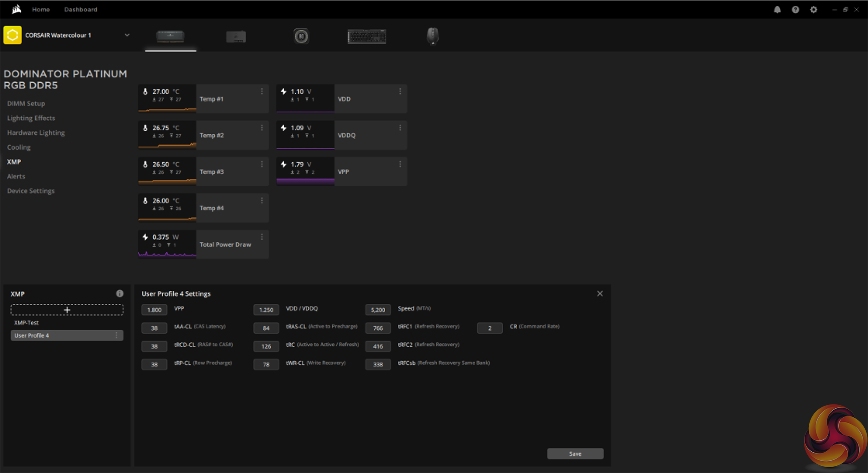The width and height of the screenshot is (868, 473).
Task: Open the Temp #1 tile options menu
Action: click(262, 91)
